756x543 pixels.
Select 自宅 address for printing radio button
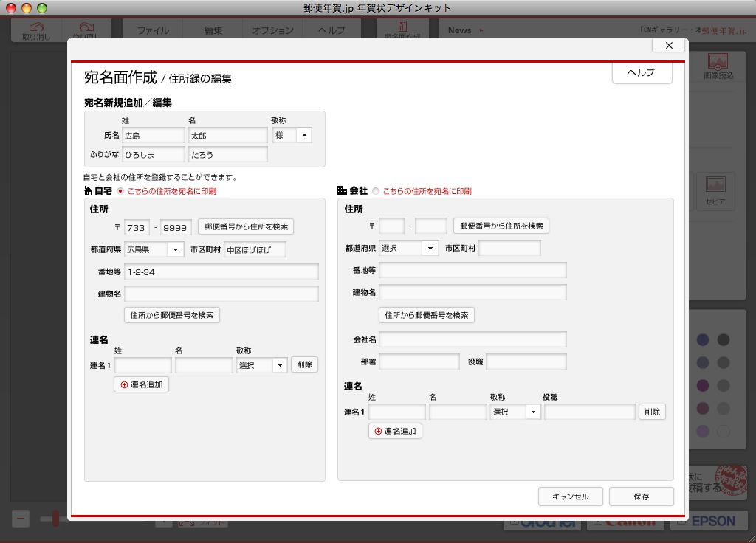[x=120, y=191]
